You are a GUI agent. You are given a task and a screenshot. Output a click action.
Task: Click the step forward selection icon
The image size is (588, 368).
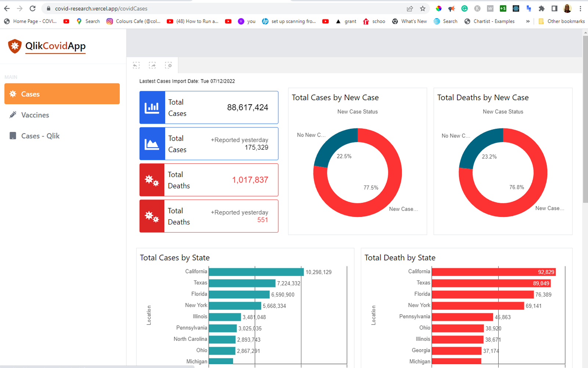[152, 65]
